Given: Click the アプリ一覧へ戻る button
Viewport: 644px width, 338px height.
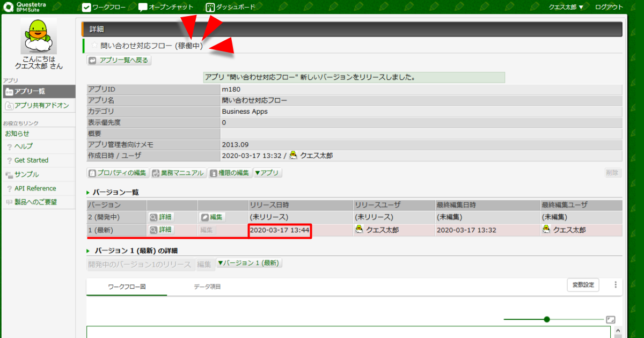Looking at the screenshot, I should click(119, 61).
